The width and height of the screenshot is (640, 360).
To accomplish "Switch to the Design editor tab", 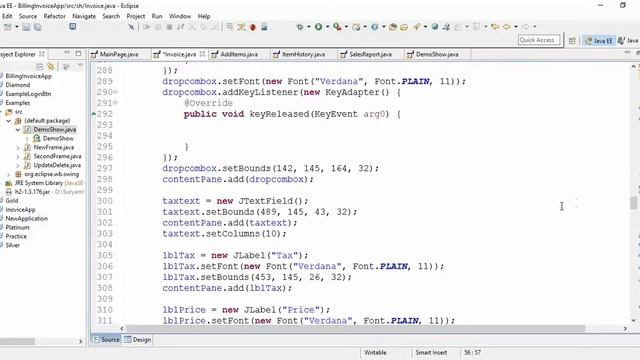I will click(x=138, y=340).
